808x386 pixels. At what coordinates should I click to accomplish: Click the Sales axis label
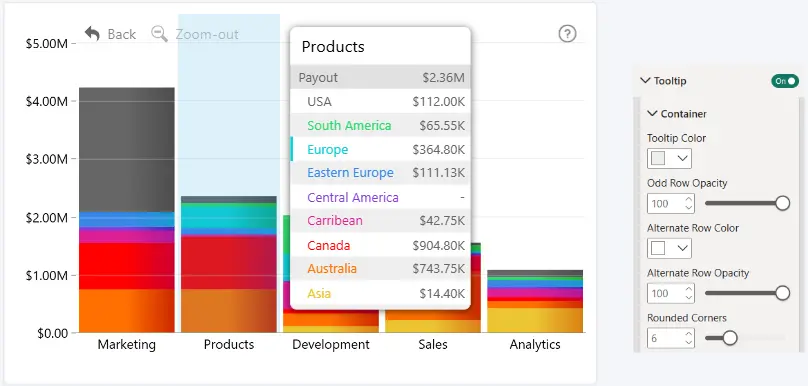click(433, 344)
